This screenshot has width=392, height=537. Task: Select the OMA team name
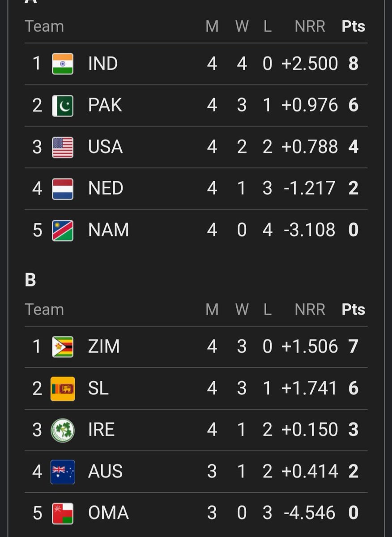[108, 513]
